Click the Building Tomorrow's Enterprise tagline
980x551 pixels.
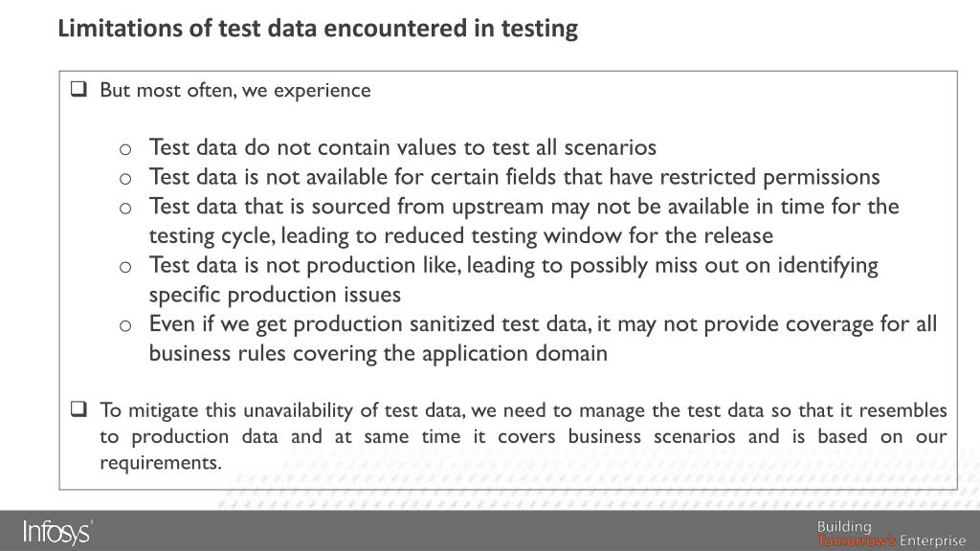tap(891, 534)
